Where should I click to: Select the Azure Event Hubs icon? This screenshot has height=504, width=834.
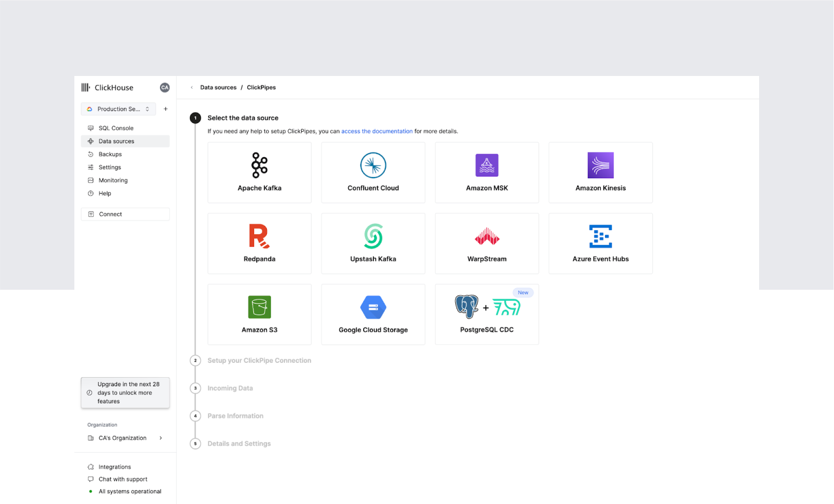click(x=600, y=236)
